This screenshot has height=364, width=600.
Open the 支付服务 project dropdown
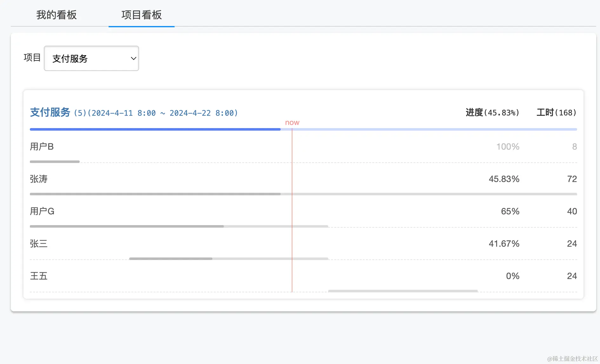pyautogui.click(x=91, y=58)
